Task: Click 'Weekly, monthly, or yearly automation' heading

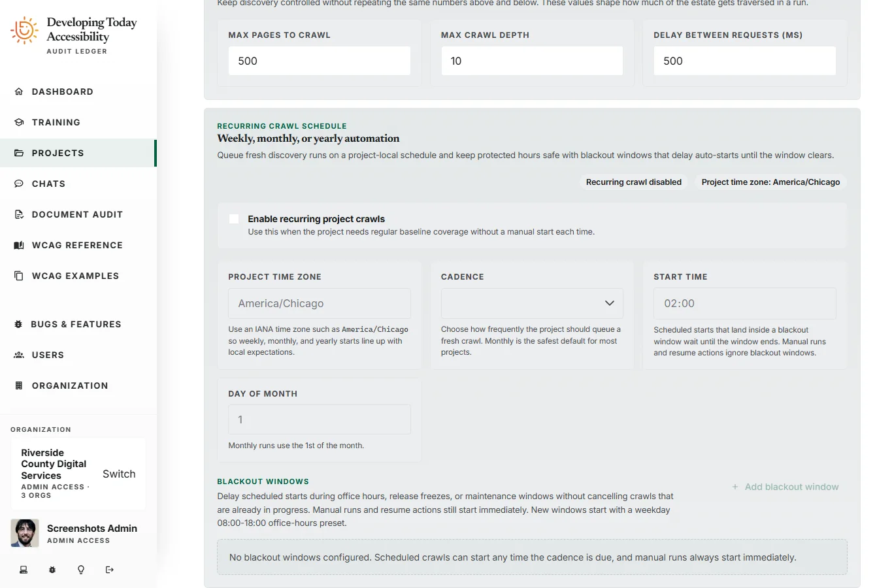Action: point(308,139)
